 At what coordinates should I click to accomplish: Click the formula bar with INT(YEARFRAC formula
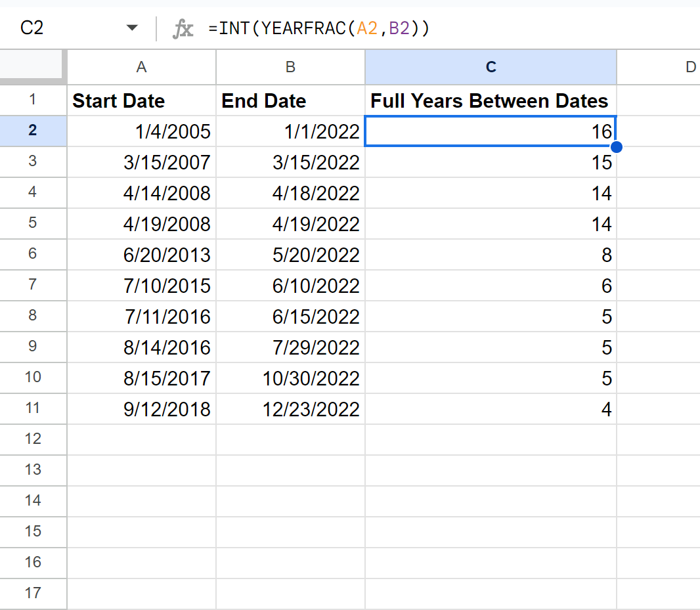[x=451, y=29]
